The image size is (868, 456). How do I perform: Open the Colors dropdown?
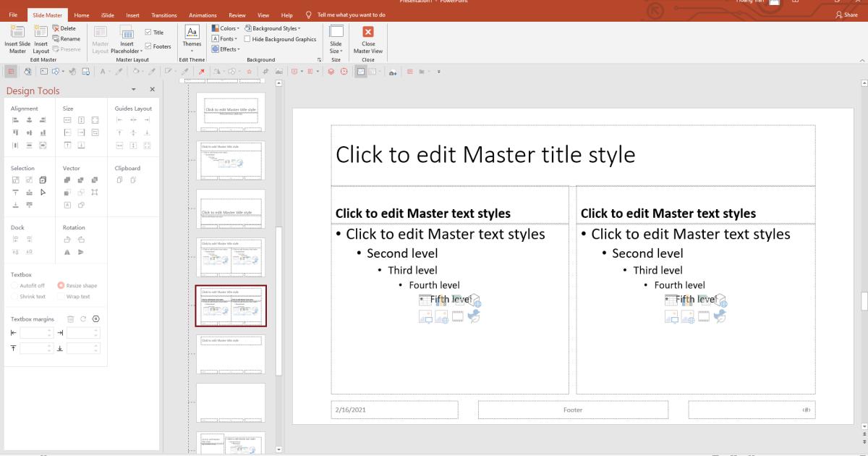(x=226, y=28)
